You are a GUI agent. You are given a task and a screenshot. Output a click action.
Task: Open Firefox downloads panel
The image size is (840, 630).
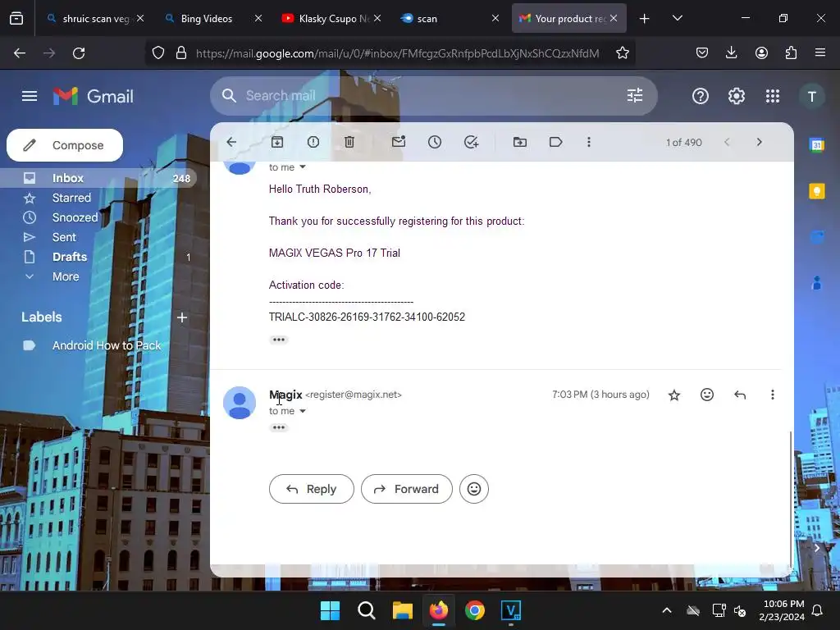click(x=731, y=53)
